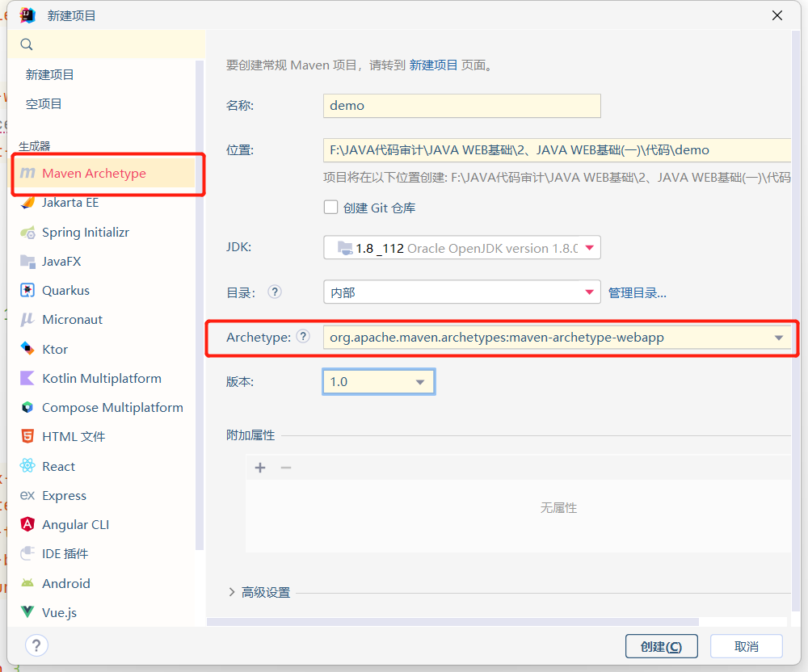808x672 pixels.
Task: Click the project location path field
Action: coord(557,150)
